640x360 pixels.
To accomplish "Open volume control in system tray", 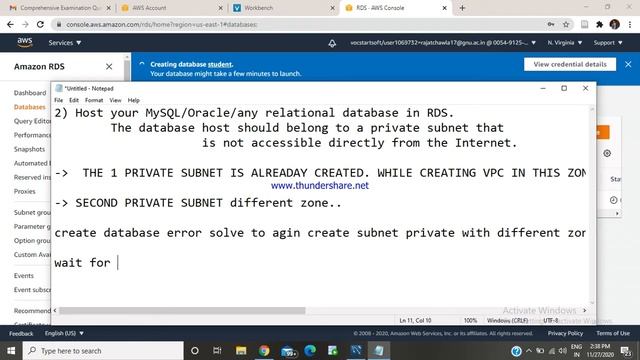I will 563,351.
